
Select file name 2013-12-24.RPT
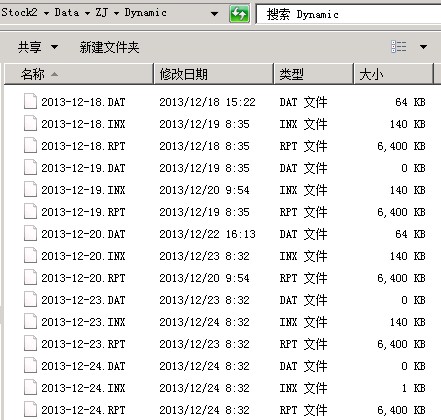click(83, 410)
